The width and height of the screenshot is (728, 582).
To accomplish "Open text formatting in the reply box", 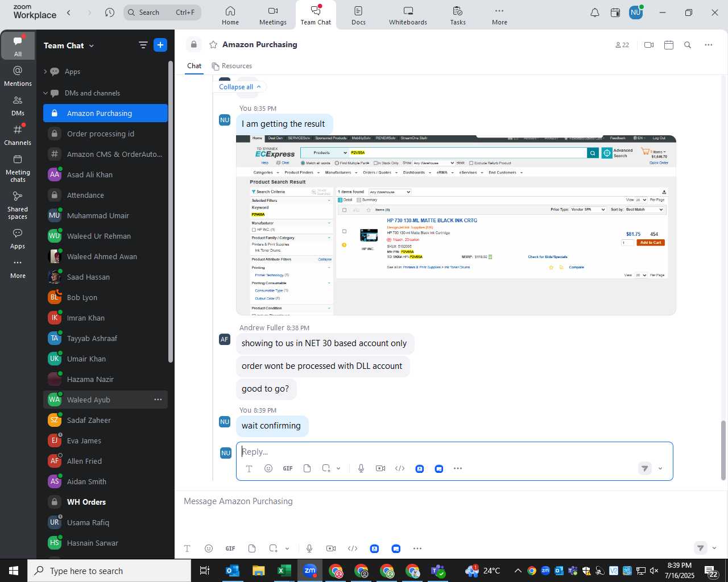I will point(249,468).
